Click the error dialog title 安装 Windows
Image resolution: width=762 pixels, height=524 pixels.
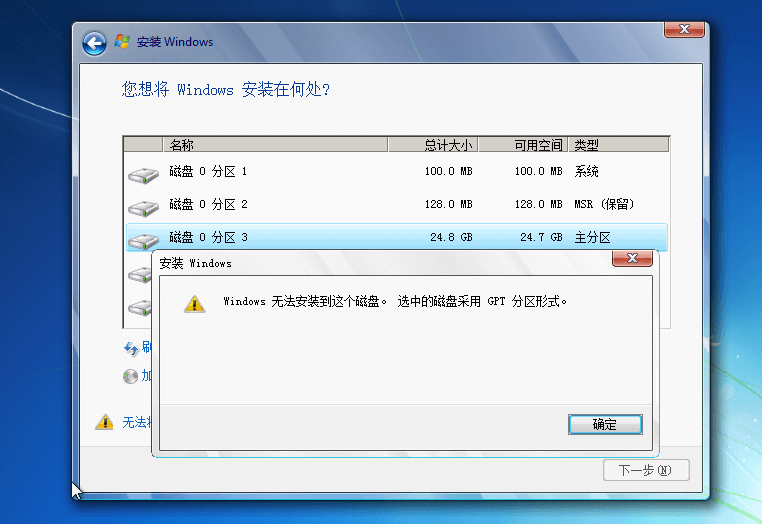[x=195, y=263]
